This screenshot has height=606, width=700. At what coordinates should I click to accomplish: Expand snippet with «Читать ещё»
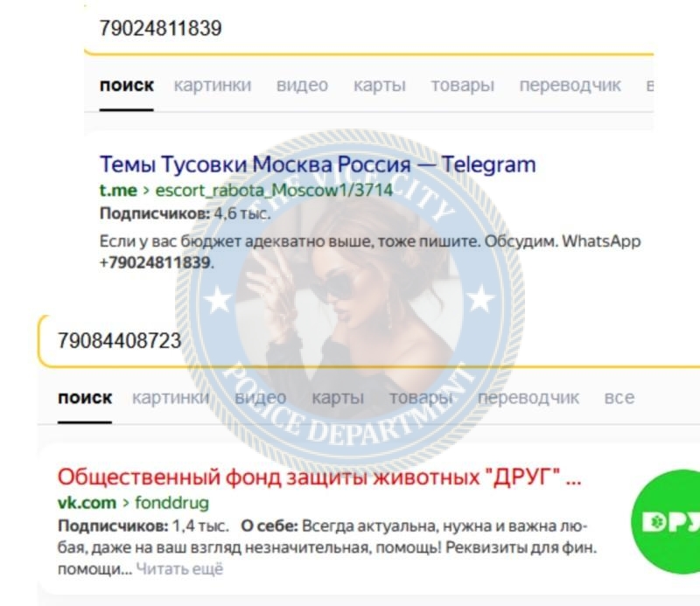coord(179,569)
